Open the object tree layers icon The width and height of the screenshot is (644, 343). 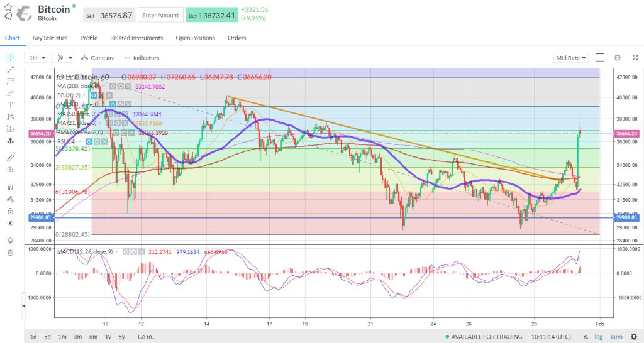click(10, 241)
